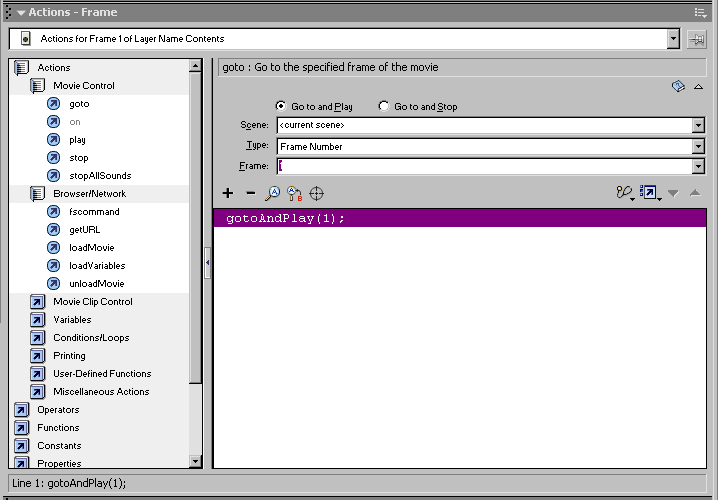718x500 pixels.
Task: Click the move action up arrow
Action: click(x=695, y=193)
